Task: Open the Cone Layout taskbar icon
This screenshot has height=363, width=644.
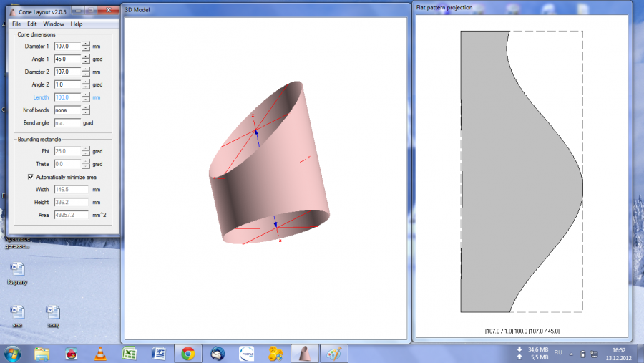Action: click(306, 353)
